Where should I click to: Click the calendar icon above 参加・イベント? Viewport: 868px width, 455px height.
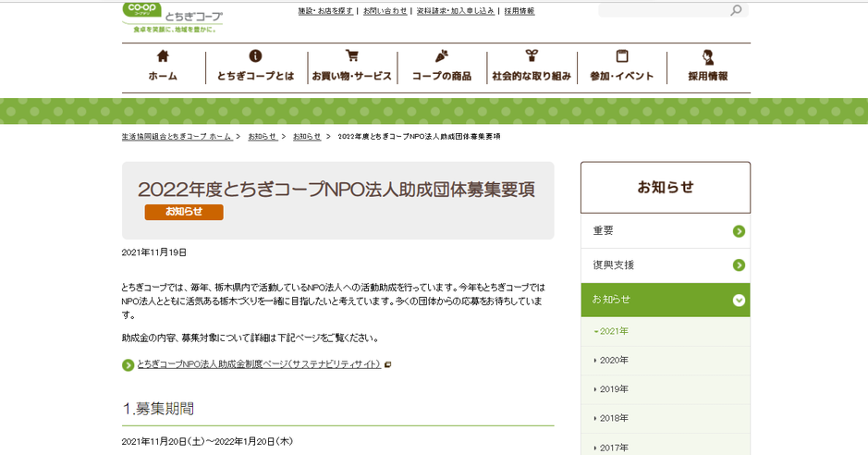coord(622,55)
